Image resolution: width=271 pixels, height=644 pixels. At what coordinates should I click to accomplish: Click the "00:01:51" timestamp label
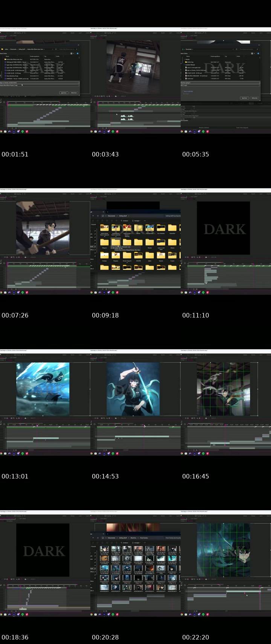click(15, 154)
